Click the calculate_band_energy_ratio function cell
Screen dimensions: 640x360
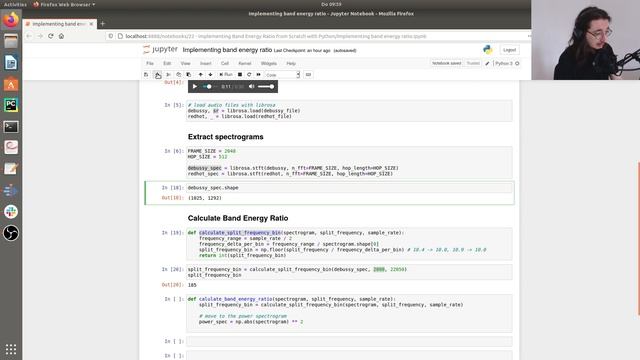click(349, 313)
